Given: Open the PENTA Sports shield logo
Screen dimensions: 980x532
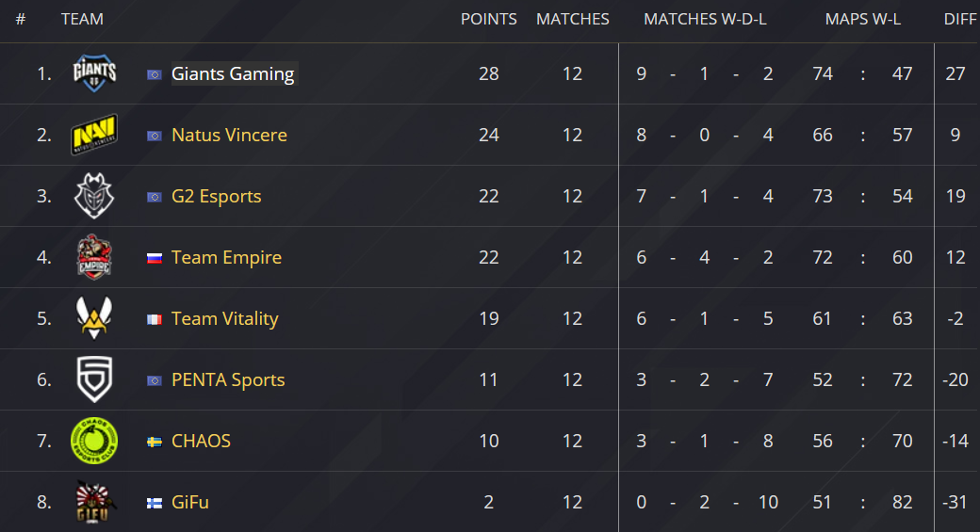Looking at the screenshot, I should point(94,379).
